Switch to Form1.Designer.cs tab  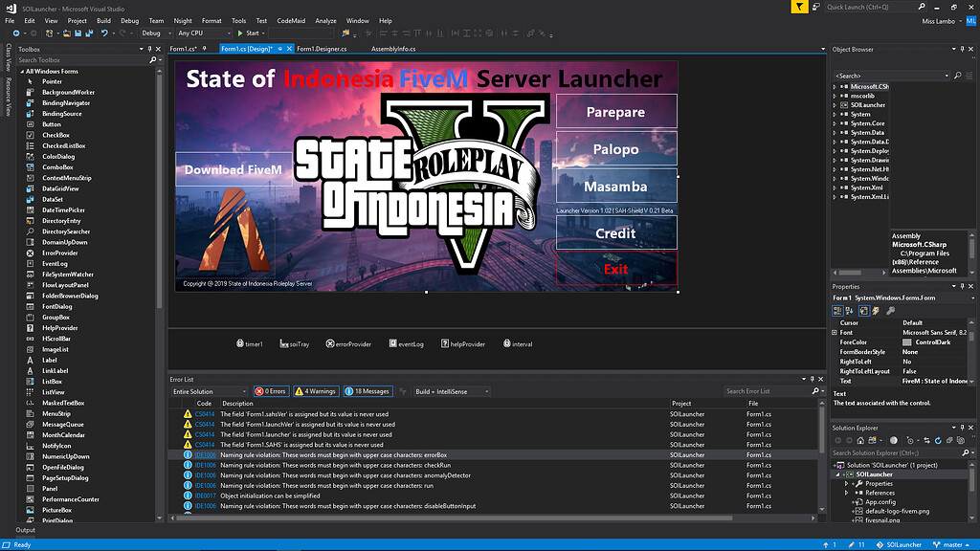tap(322, 49)
